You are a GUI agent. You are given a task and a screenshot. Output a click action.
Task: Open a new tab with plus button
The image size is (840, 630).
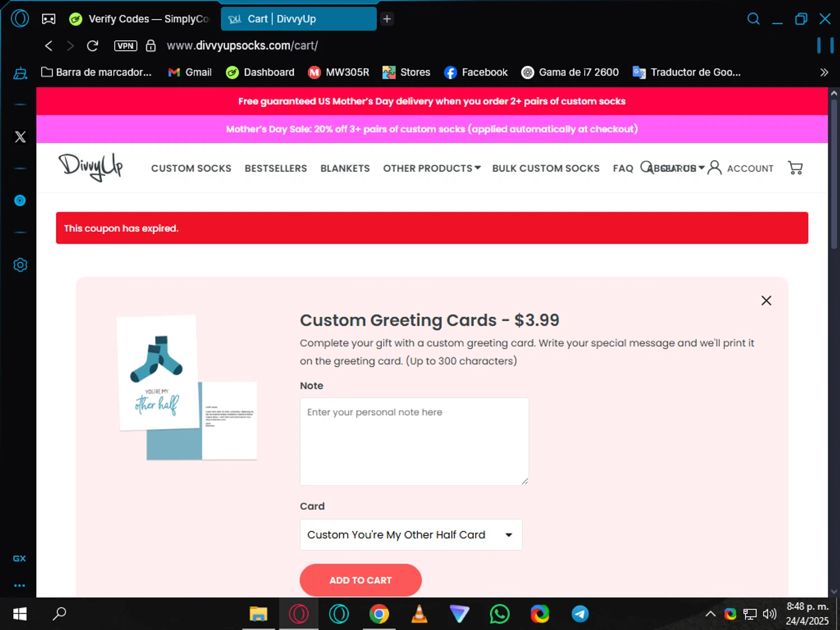click(x=386, y=19)
